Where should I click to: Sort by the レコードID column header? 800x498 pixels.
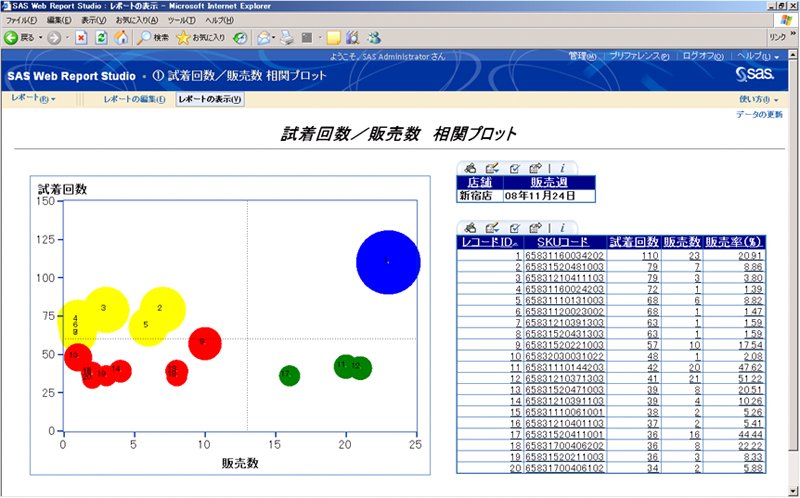[489, 242]
